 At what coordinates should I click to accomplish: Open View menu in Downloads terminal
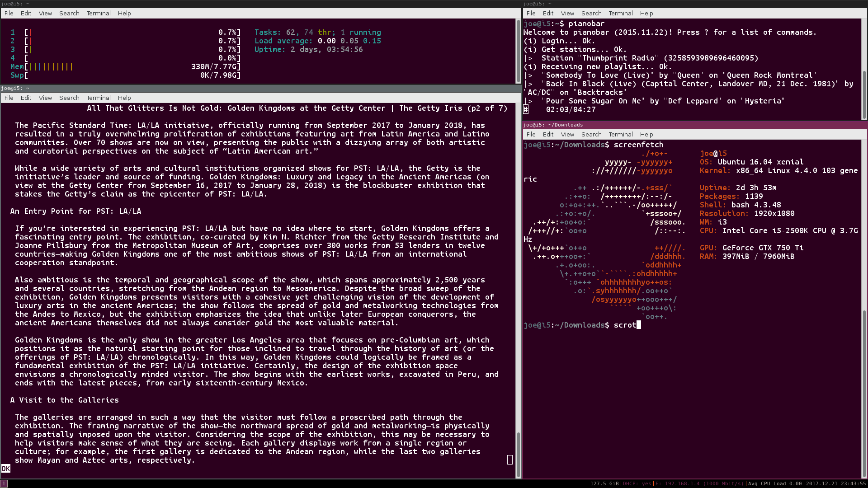567,134
